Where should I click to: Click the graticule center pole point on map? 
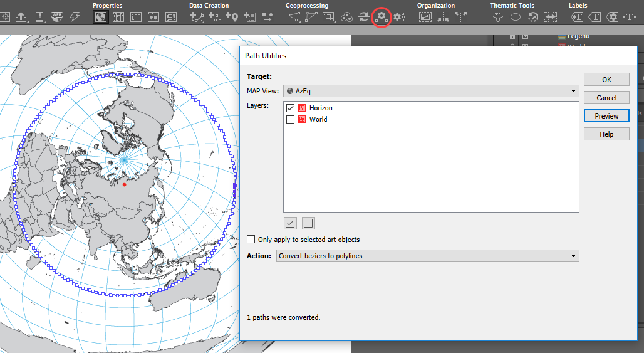[124, 159]
